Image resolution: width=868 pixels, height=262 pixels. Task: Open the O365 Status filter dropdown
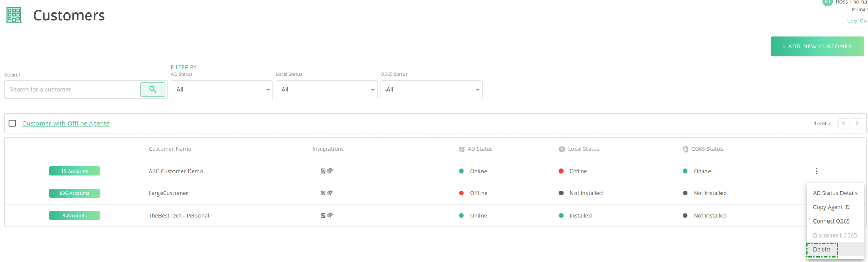coord(432,89)
